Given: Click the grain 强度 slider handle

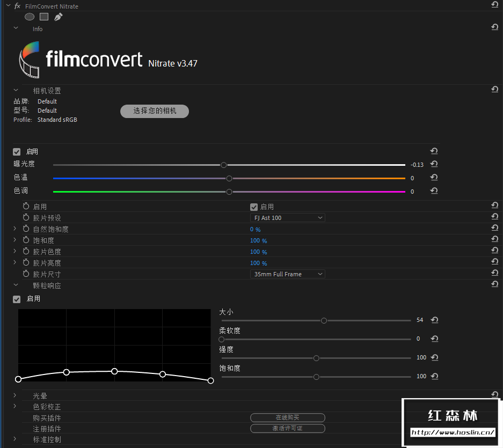Looking at the screenshot, I should [x=316, y=358].
